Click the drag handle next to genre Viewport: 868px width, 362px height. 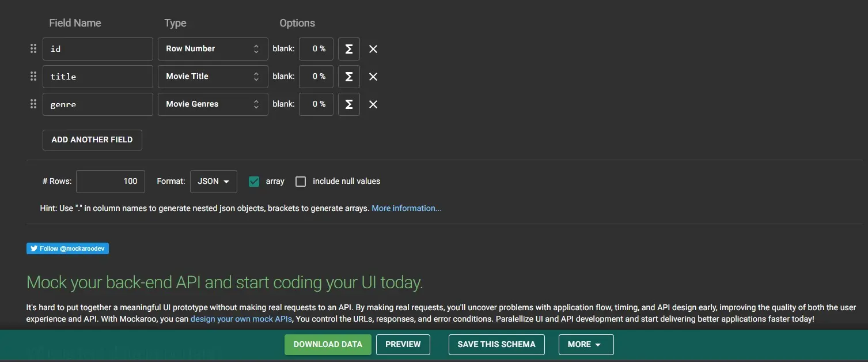coord(33,103)
